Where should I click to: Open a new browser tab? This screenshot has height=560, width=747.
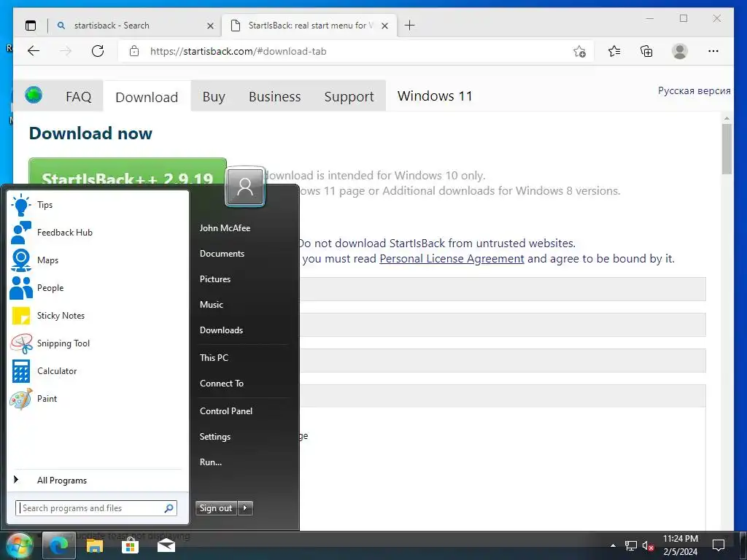[x=410, y=26]
